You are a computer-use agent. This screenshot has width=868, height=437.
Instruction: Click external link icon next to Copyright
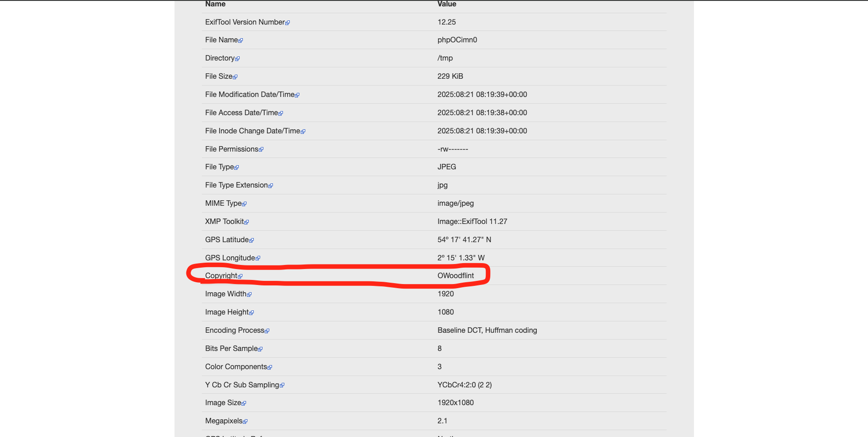tap(240, 276)
